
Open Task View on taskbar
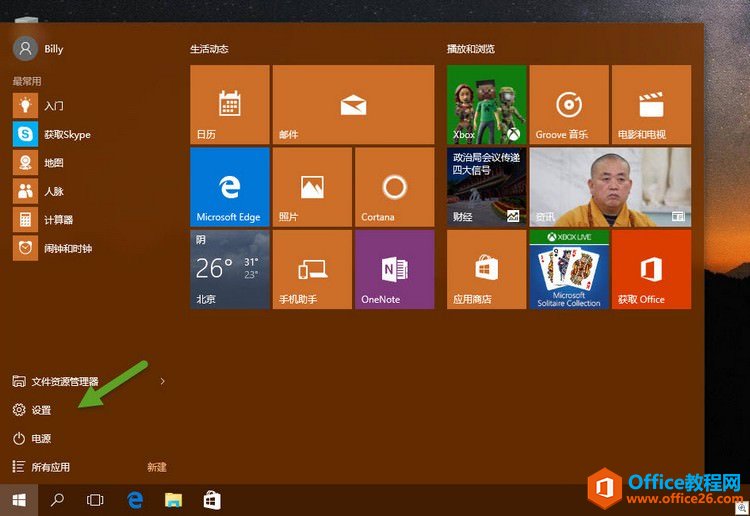95,500
